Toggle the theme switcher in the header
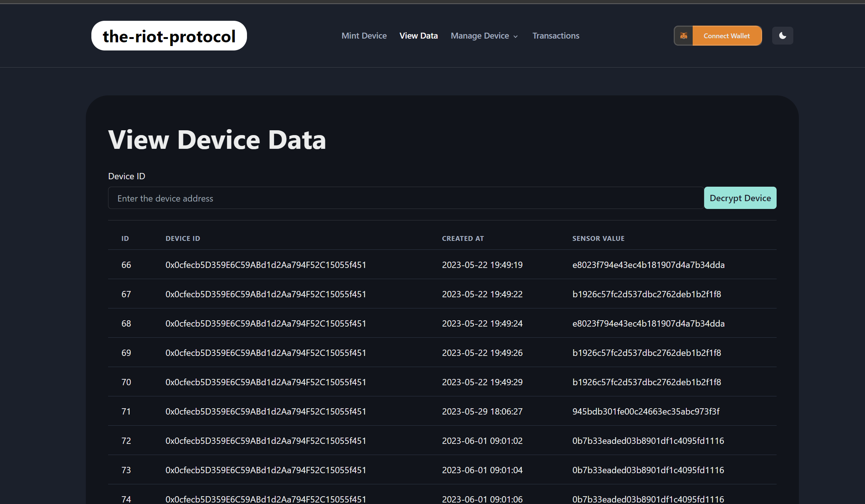 click(x=783, y=36)
